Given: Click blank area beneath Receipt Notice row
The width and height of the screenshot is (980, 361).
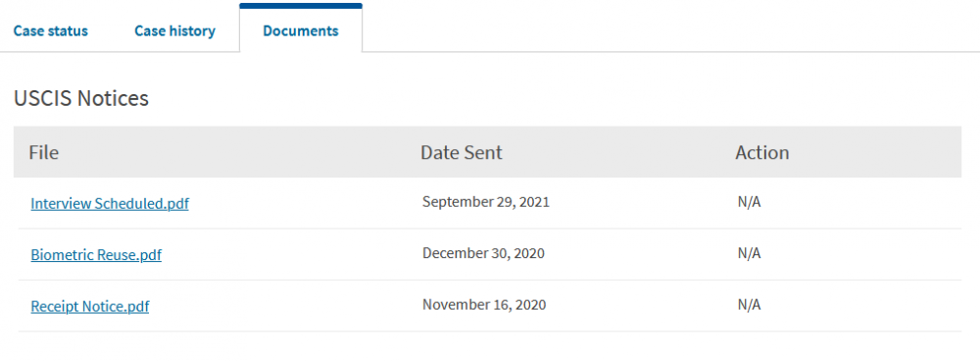Looking at the screenshot, I should (x=487, y=346).
